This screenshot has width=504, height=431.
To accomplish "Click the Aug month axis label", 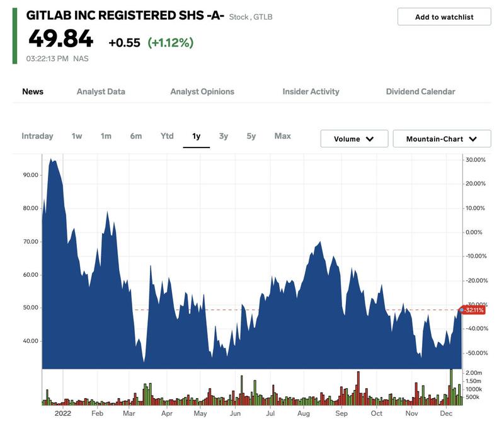I will coord(304,413).
